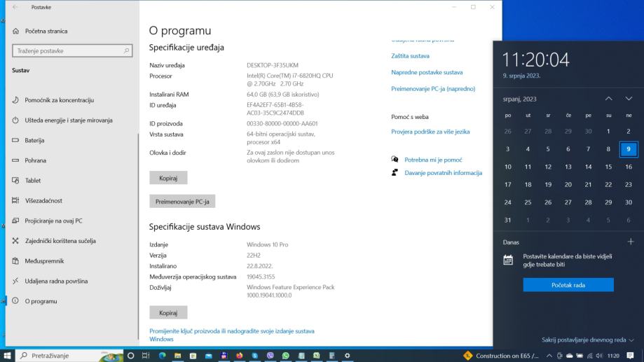Click the battery tray icon
Viewport: 644px width, 362px height.
tap(580, 356)
